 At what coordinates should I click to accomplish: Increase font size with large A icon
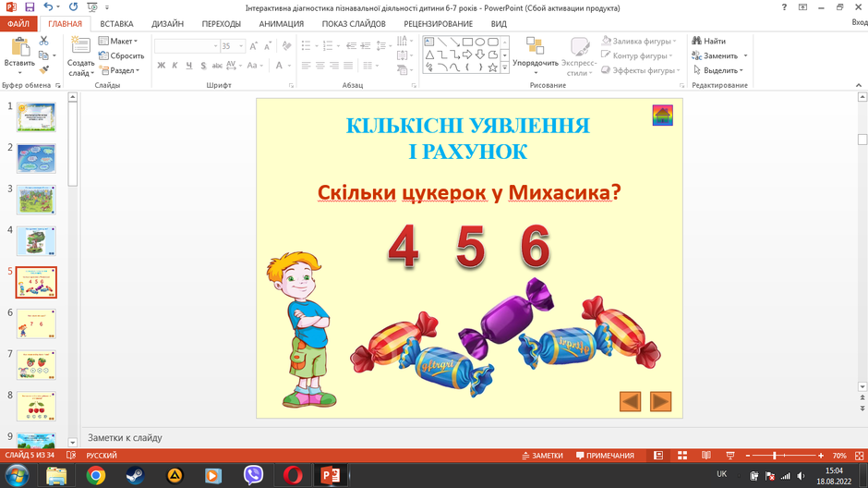[253, 46]
